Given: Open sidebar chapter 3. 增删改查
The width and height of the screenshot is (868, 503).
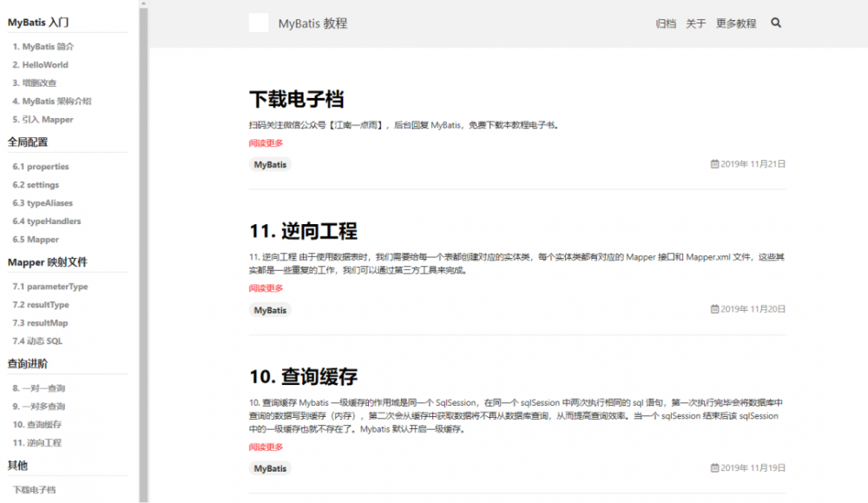Looking at the screenshot, I should pyautogui.click(x=35, y=83).
